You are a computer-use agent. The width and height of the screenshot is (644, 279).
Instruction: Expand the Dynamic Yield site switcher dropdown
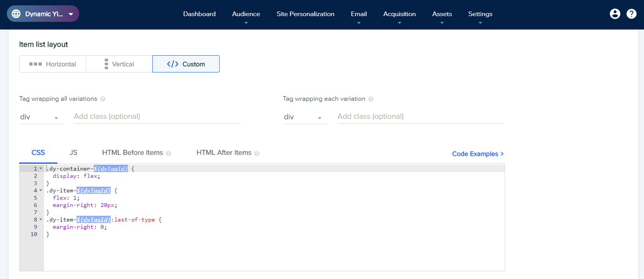pyautogui.click(x=71, y=14)
